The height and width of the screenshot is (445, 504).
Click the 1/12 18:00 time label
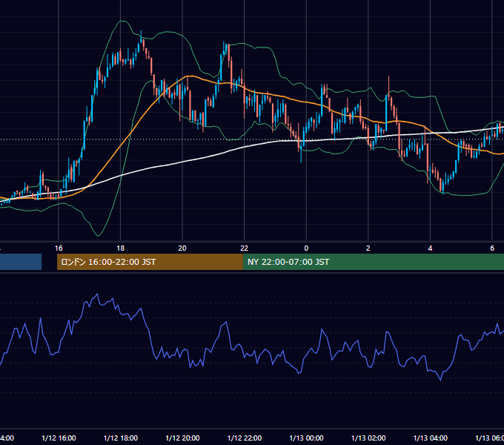tap(121, 438)
